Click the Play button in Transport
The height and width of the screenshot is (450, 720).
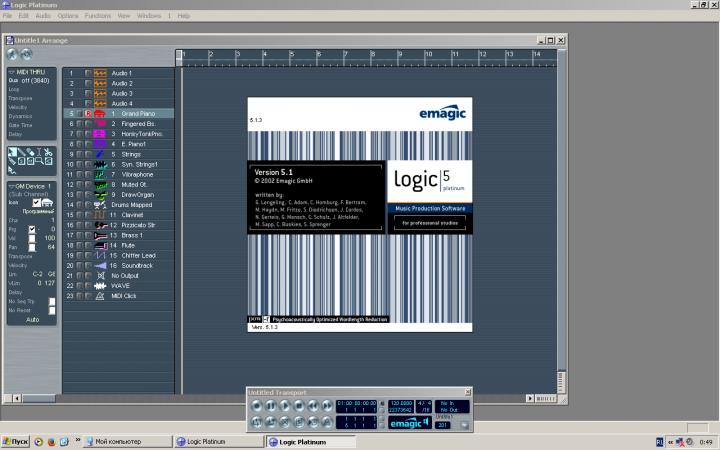pos(286,405)
